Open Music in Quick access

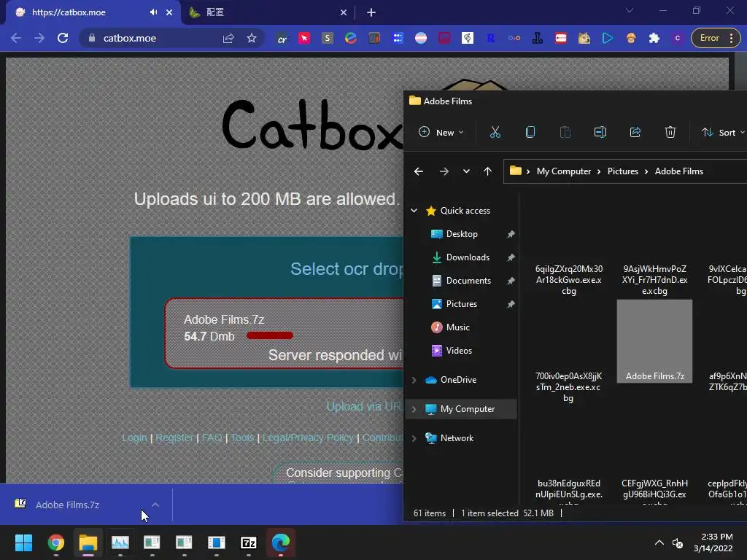tap(458, 327)
